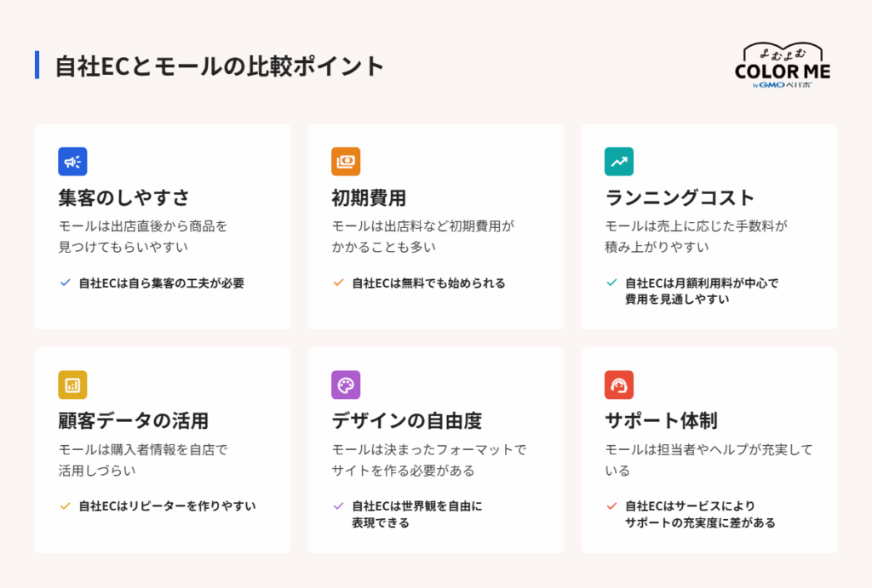Click the blue checkmark beside 自社ECは自ら集客の工夫が必要

(x=65, y=283)
